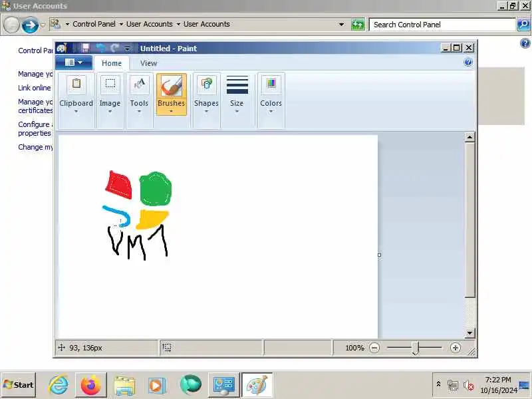Click the canvas right-edge resize handle
532x399 pixels.
(x=379, y=255)
